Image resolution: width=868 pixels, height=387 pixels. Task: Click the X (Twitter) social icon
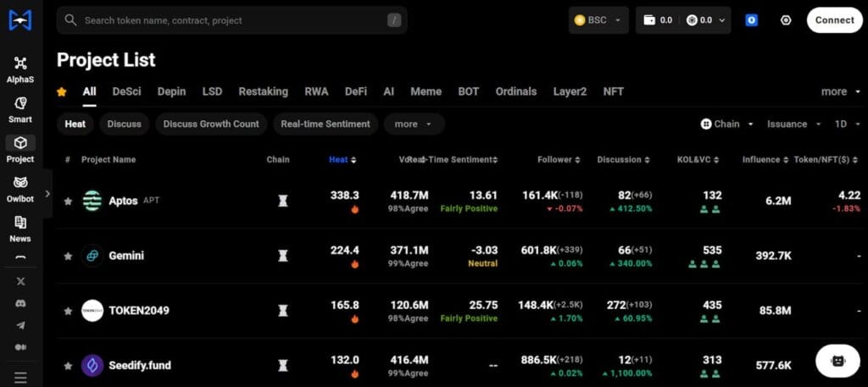(x=20, y=281)
